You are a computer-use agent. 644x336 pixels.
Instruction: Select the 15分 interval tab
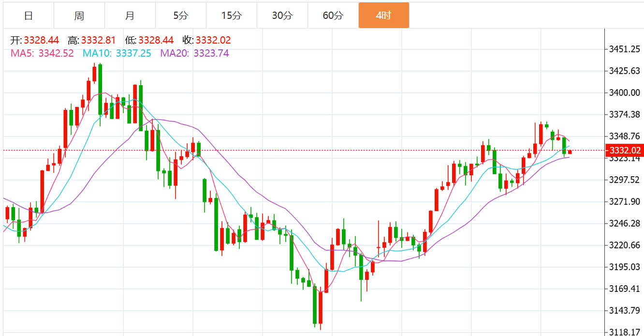click(x=231, y=15)
